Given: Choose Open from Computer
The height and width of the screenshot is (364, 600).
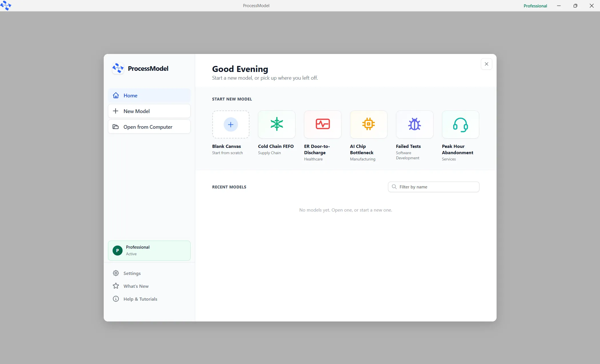Looking at the screenshot, I should pos(149,127).
